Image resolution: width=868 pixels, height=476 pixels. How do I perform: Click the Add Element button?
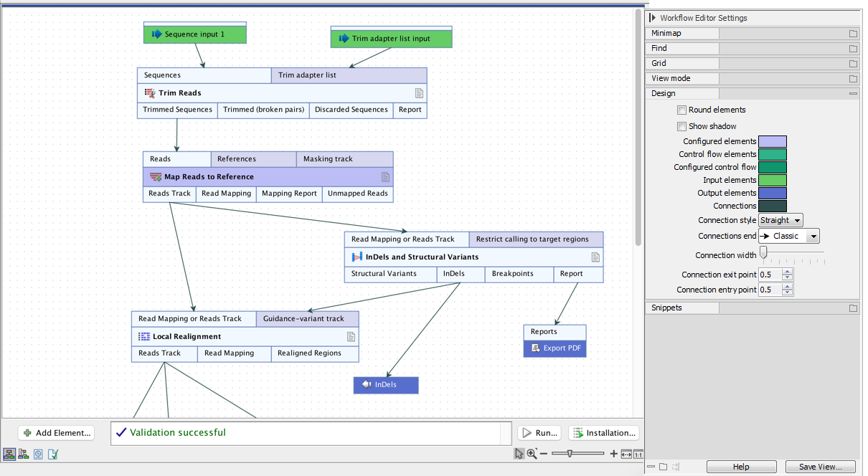[55, 432]
